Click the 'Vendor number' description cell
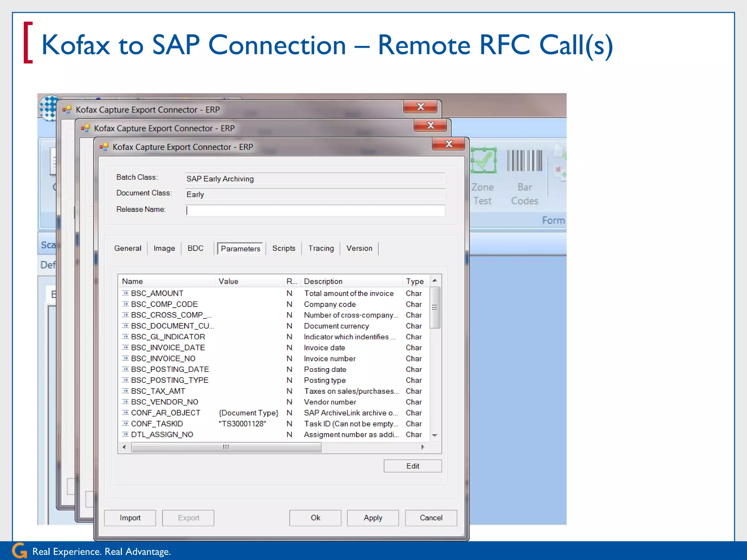This screenshot has width=747, height=560. point(330,402)
